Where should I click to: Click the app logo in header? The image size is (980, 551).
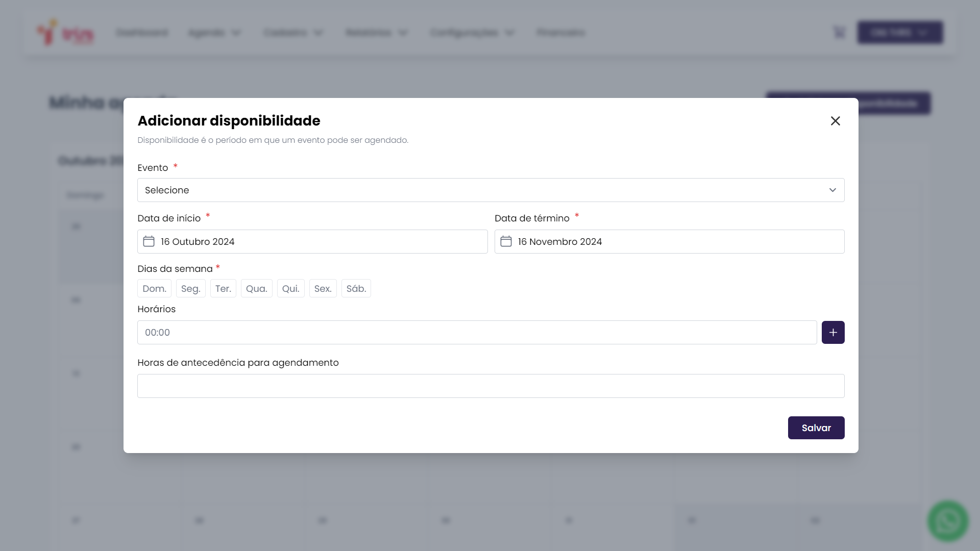click(65, 33)
